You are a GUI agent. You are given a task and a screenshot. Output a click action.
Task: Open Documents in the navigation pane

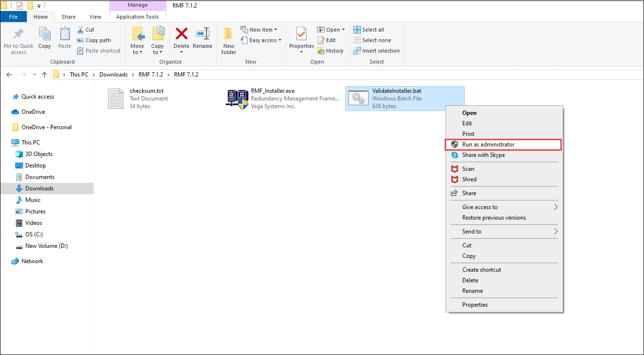tap(40, 177)
